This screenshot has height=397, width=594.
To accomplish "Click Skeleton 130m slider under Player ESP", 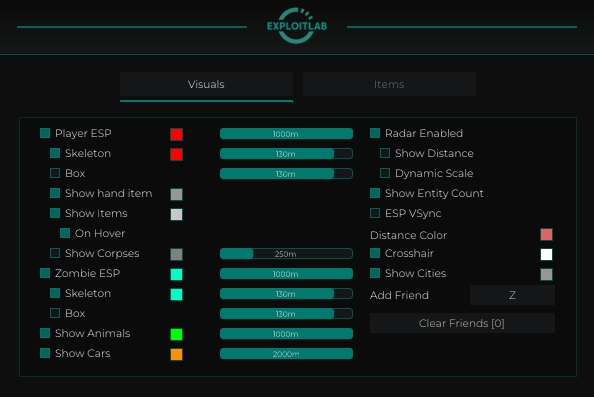I will 286,153.
